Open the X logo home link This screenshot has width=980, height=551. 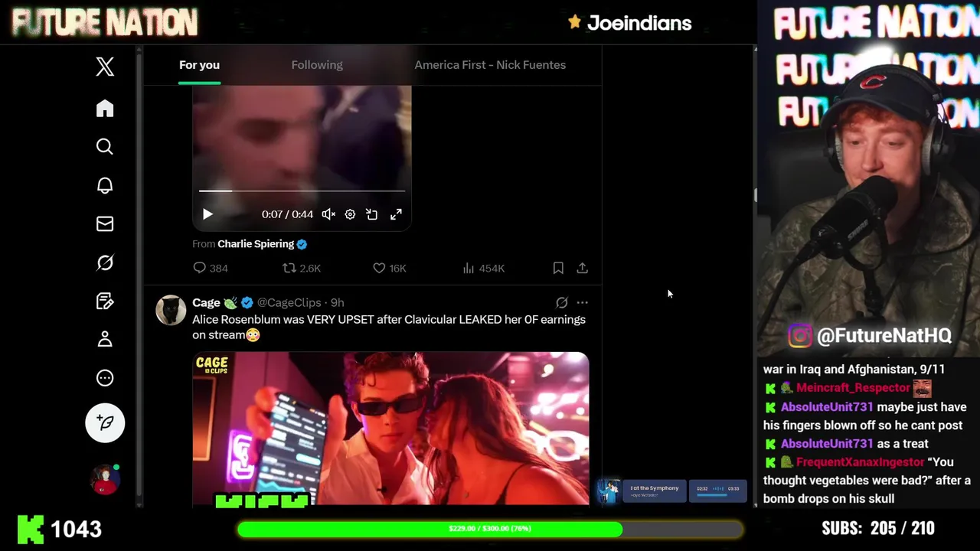(105, 67)
